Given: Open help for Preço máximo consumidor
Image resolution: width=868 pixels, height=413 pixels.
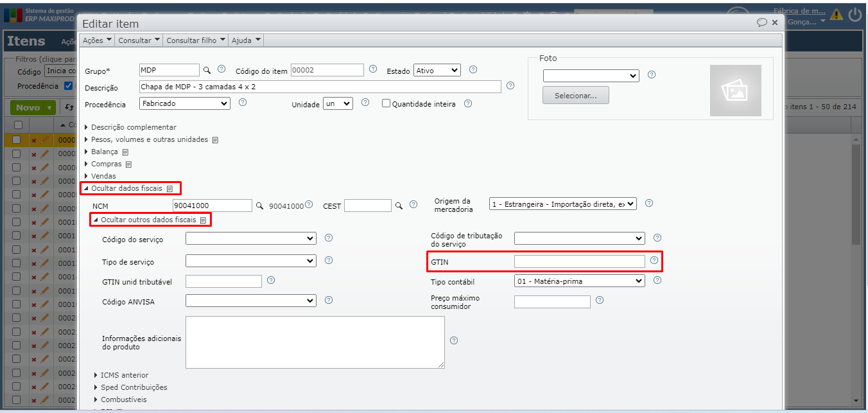Looking at the screenshot, I should pyautogui.click(x=600, y=300).
